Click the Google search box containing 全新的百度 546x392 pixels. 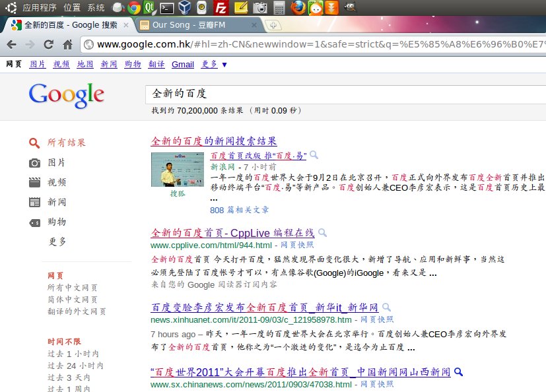point(345,94)
